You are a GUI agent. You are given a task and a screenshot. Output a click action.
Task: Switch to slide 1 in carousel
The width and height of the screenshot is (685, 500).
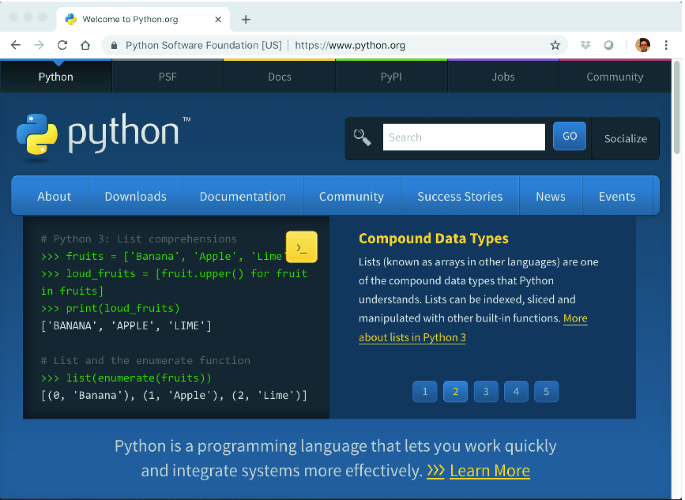coord(424,391)
